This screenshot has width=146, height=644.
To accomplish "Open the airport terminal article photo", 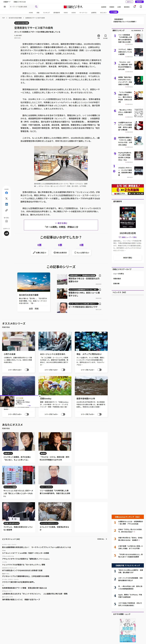I will tap(61, 163).
